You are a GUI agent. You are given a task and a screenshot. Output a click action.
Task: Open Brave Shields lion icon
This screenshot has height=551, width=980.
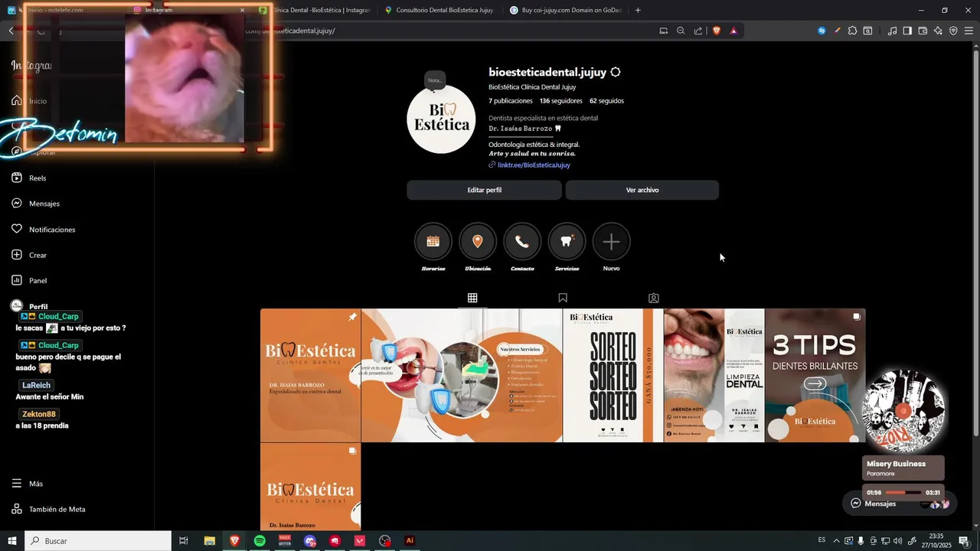click(x=717, y=31)
